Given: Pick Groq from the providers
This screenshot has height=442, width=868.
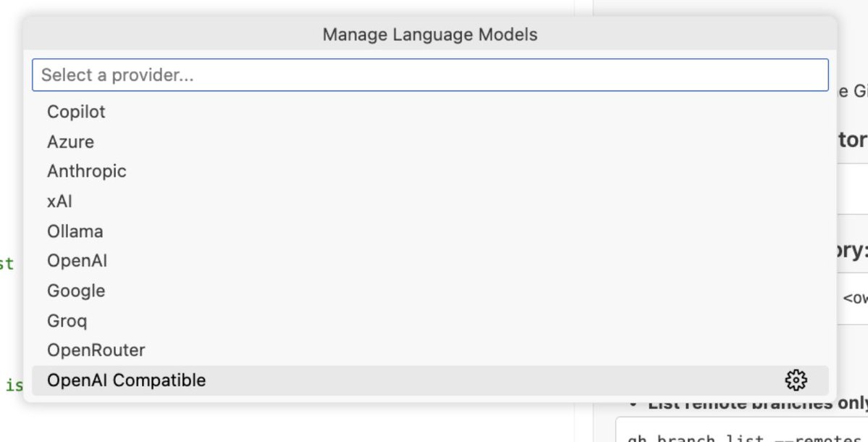Looking at the screenshot, I should (x=67, y=320).
